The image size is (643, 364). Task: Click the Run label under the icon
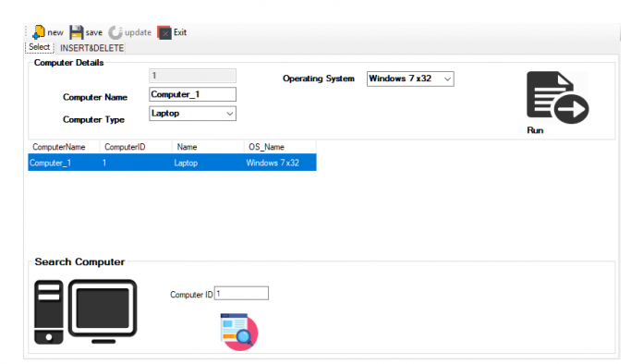535,130
